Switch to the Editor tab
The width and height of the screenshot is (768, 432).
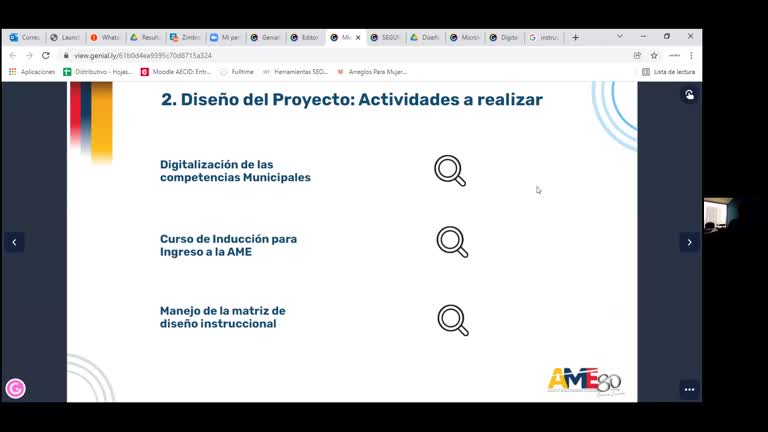click(x=305, y=37)
